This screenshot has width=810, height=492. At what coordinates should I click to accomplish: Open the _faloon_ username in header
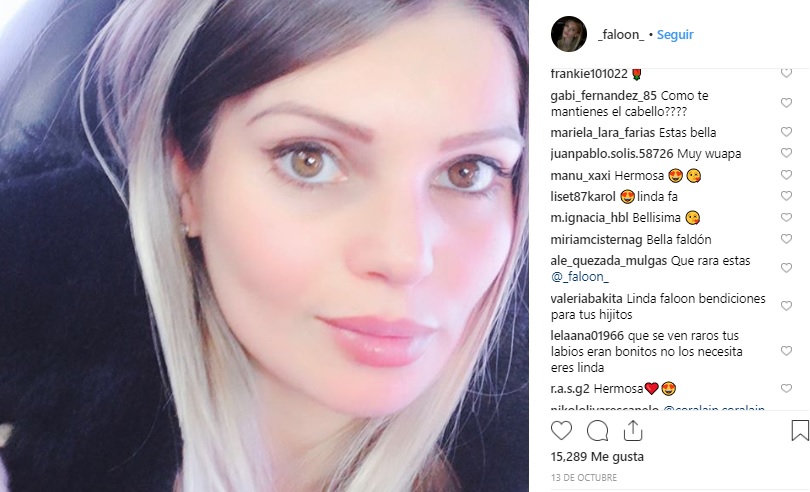(x=621, y=35)
